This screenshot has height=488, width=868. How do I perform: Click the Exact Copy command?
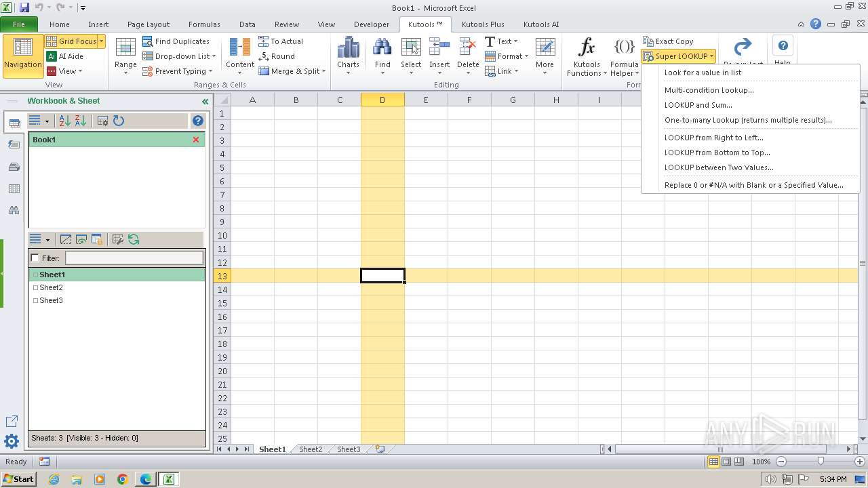coord(668,41)
